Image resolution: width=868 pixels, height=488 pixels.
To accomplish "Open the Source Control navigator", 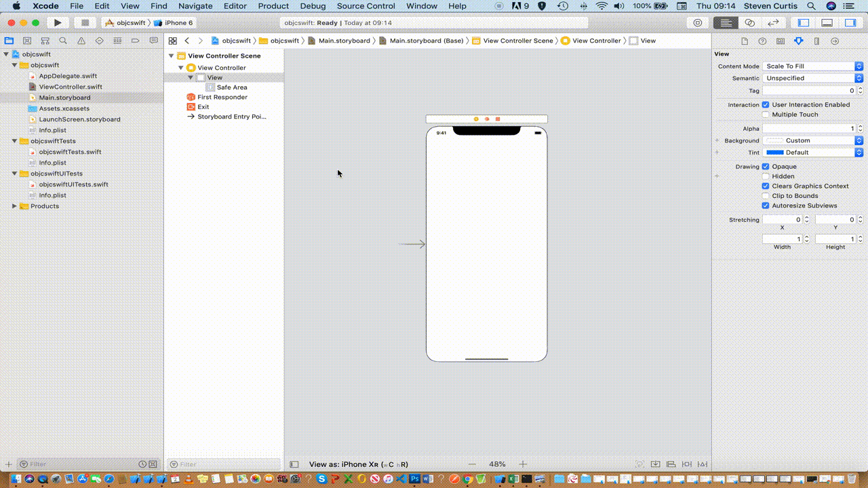I will coord(27,41).
